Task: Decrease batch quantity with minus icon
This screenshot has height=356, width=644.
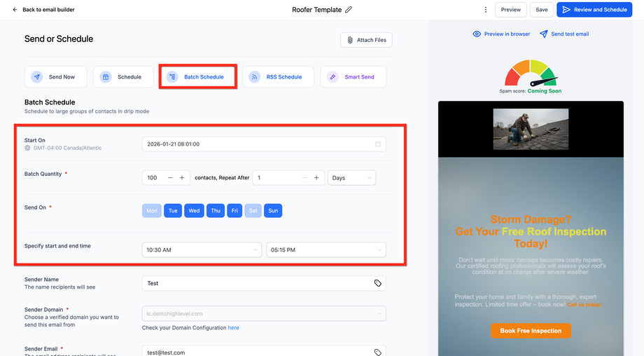Action: [170, 178]
